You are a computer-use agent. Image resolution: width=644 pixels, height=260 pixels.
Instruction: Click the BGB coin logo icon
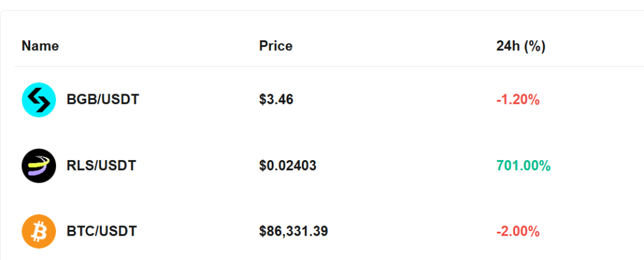pos(39,100)
